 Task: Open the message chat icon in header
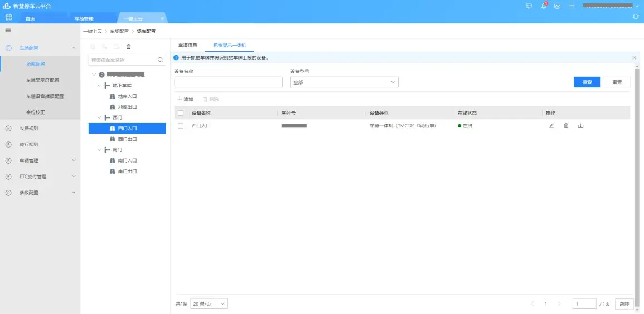point(529,6)
